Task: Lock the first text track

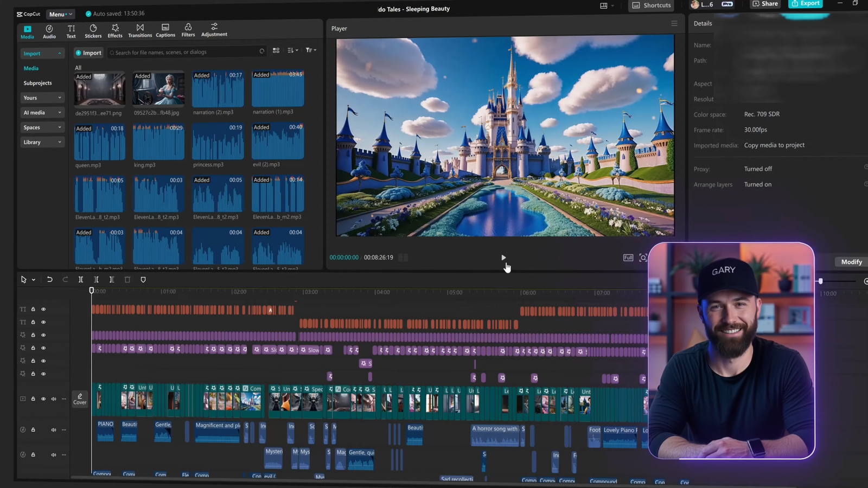Action: (x=33, y=309)
